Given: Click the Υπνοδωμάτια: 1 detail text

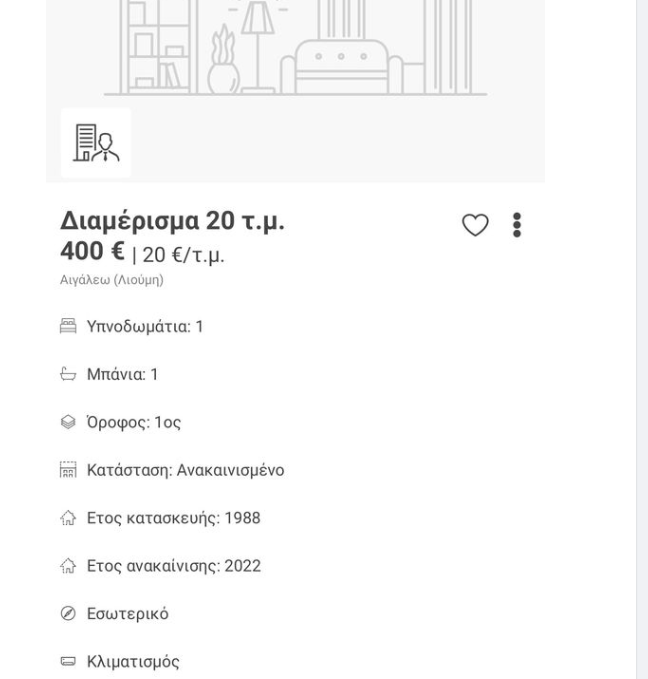Looking at the screenshot, I should (145, 326).
